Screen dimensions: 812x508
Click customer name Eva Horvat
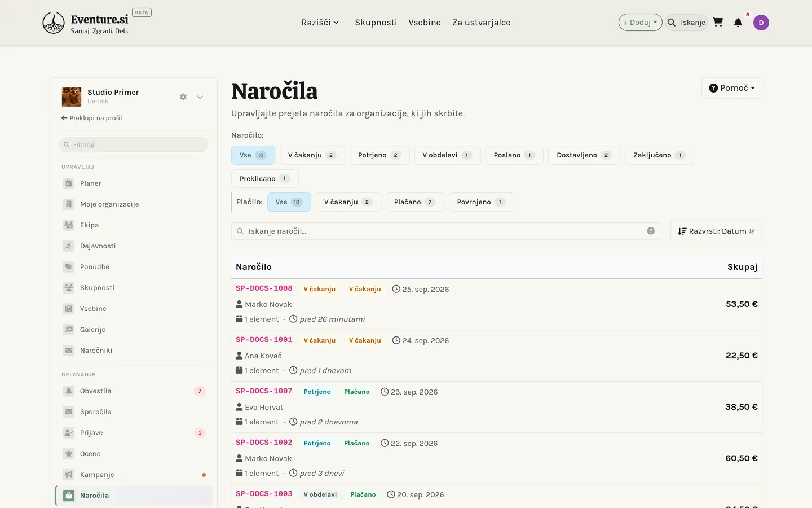pyautogui.click(x=264, y=408)
